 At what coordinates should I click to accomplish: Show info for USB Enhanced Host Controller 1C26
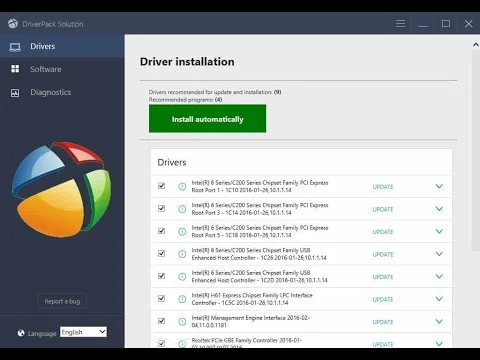pos(182,254)
